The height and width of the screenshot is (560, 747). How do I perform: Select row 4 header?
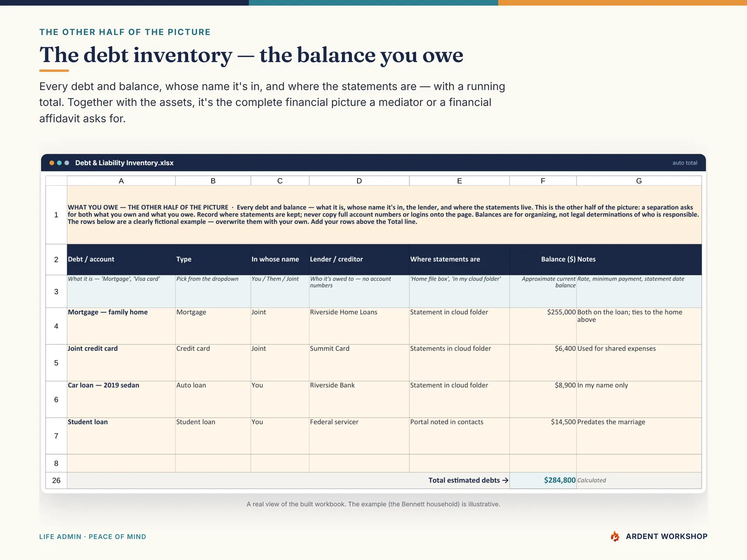(56, 326)
